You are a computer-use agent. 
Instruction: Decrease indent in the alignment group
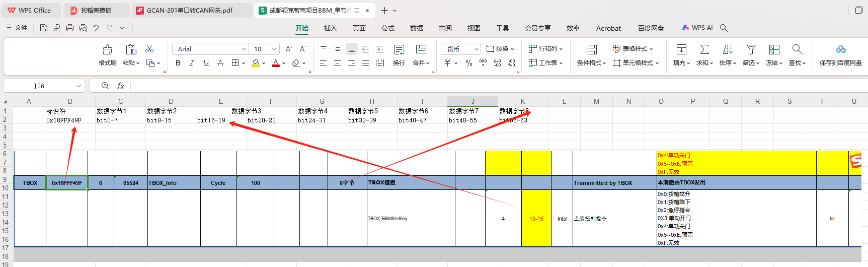(x=366, y=49)
